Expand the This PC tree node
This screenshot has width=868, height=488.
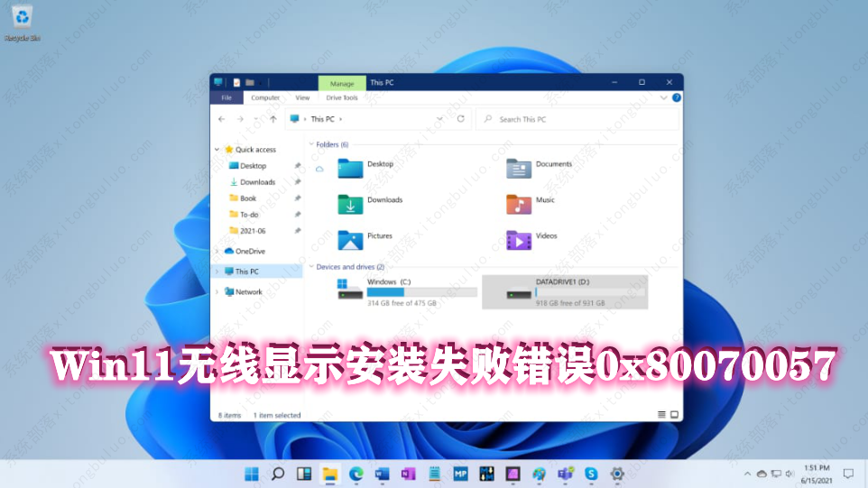point(217,272)
